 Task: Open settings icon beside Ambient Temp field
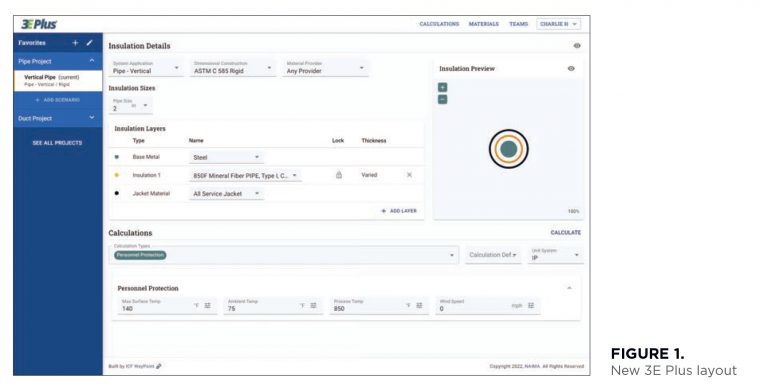[x=313, y=305]
